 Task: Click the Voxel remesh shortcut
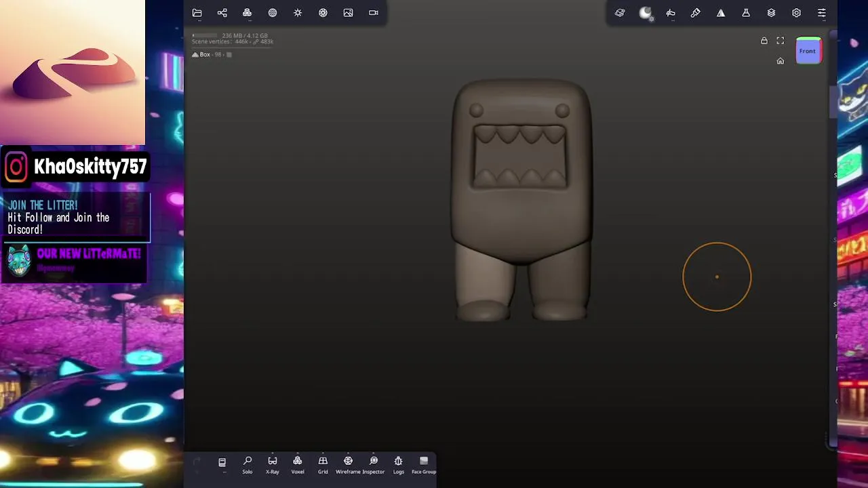298,465
